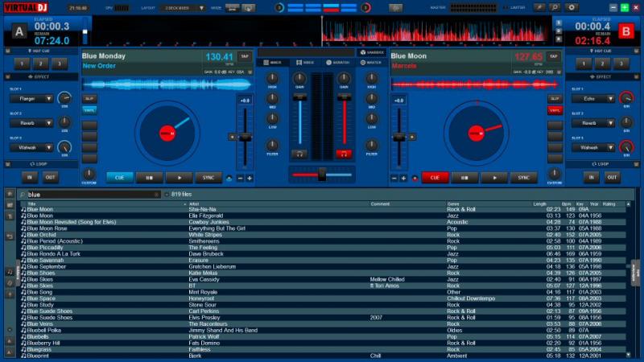Toggle deck A headphone cue button

299,154
